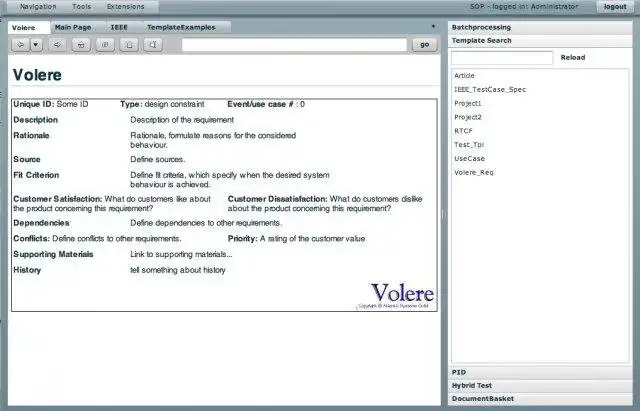Click 'Description of the requirement' text
The image size is (640, 411).
[182, 120]
